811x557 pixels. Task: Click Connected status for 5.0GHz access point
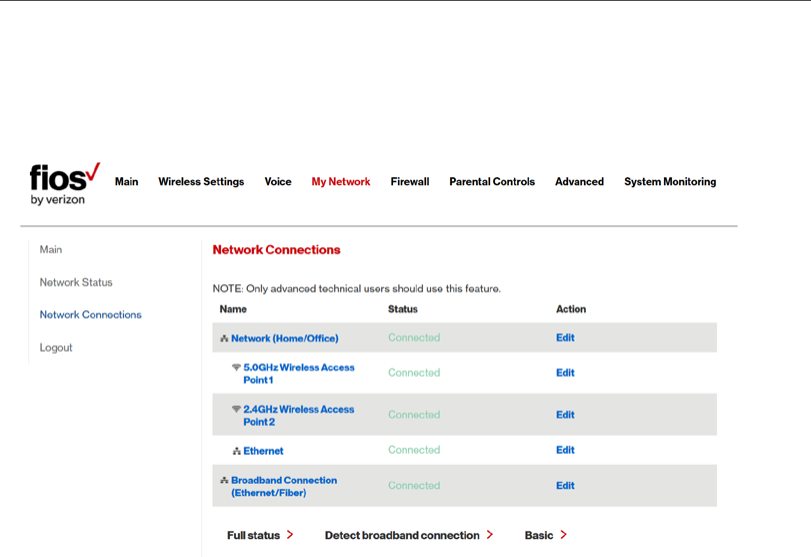pos(414,373)
